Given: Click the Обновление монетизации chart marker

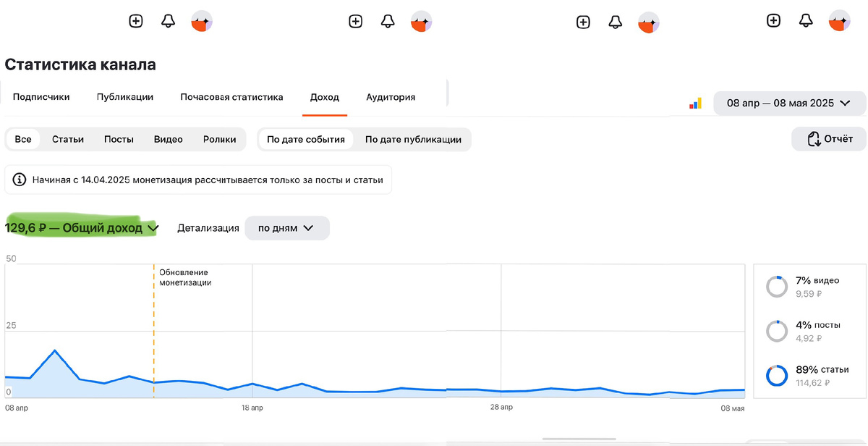Looking at the screenshot, I should (185, 278).
